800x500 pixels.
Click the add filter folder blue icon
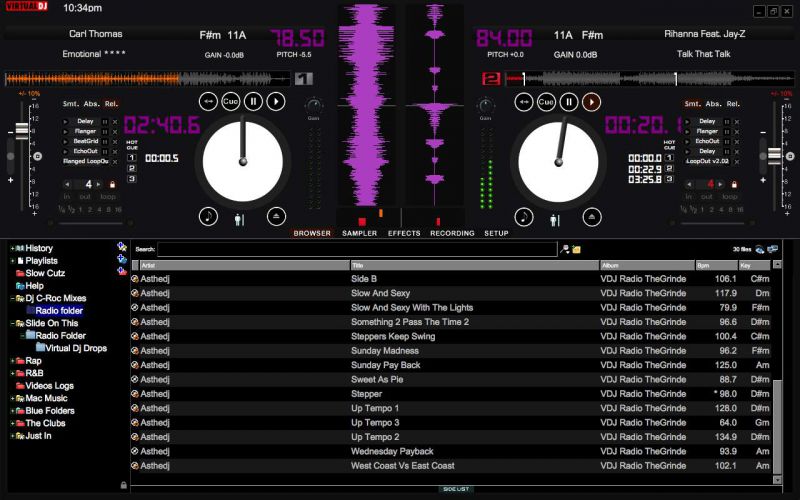point(121,259)
